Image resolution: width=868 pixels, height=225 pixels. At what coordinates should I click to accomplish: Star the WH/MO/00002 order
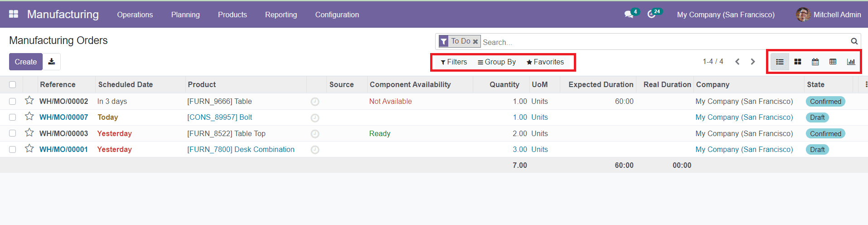point(29,100)
